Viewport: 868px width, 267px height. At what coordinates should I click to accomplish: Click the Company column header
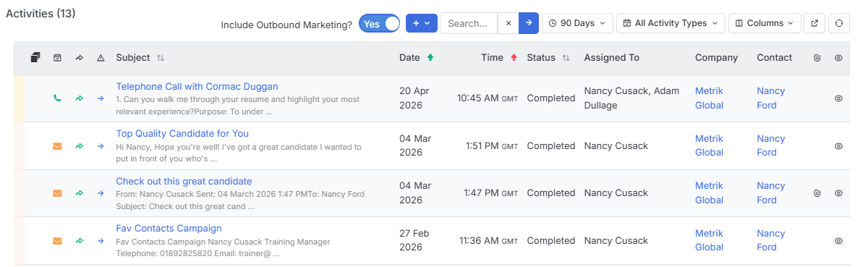coord(717,58)
